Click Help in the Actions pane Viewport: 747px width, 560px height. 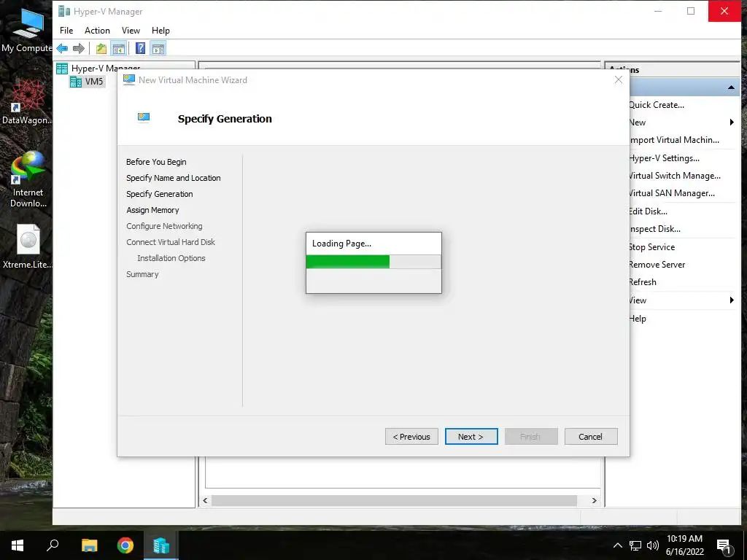[x=638, y=319]
